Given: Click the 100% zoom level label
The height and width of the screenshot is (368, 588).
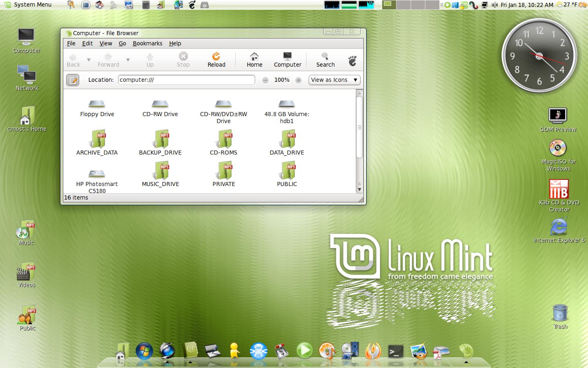Looking at the screenshot, I should pyautogui.click(x=282, y=80).
